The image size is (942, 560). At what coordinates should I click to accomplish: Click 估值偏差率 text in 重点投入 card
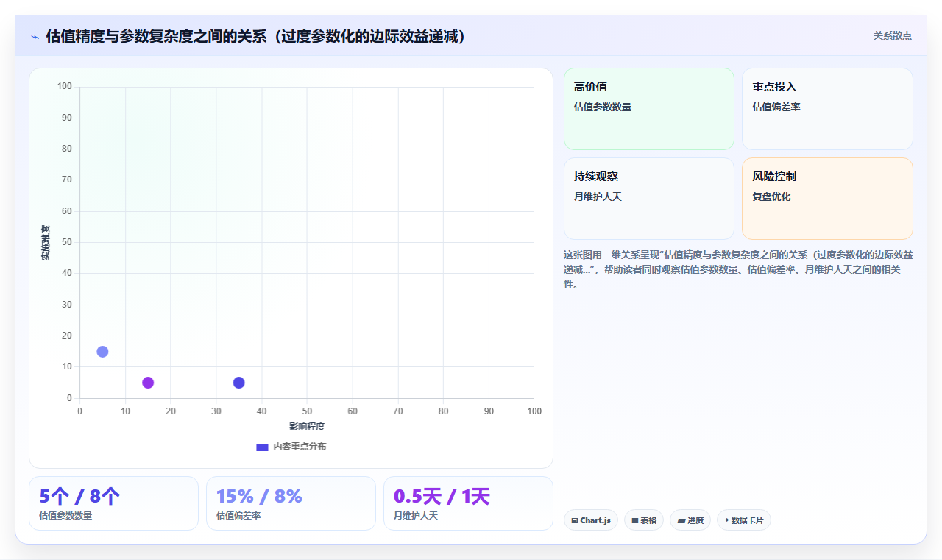coord(776,107)
